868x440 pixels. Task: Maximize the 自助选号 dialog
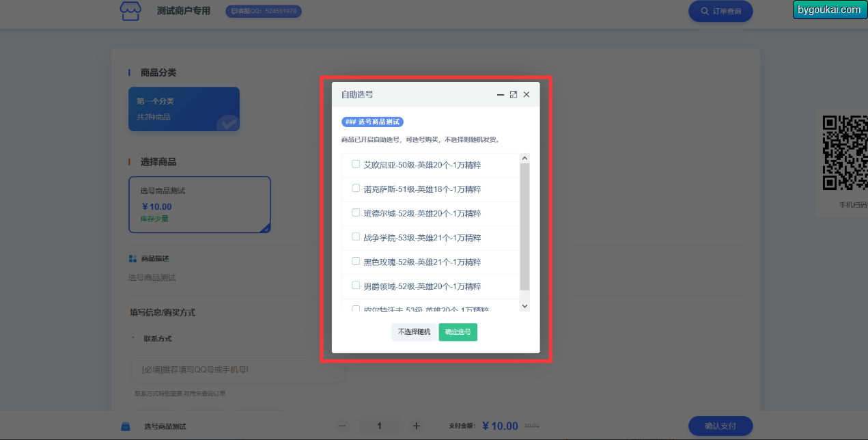514,95
